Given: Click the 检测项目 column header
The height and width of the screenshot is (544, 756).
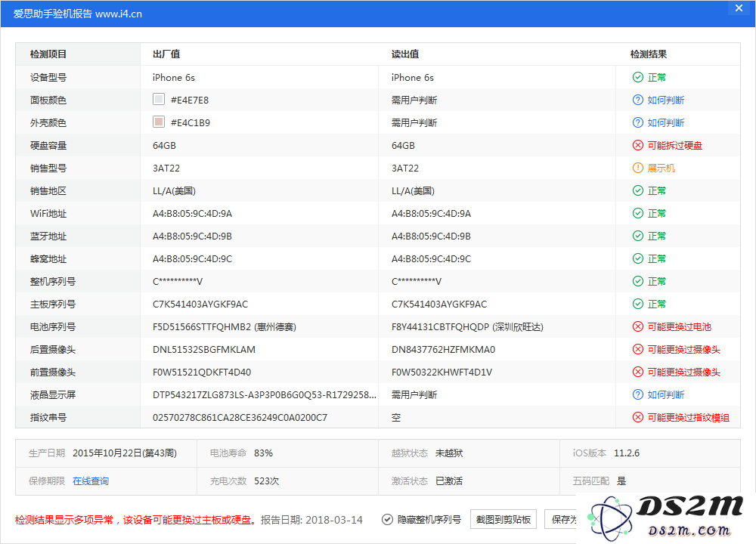Looking at the screenshot, I should tap(48, 54).
